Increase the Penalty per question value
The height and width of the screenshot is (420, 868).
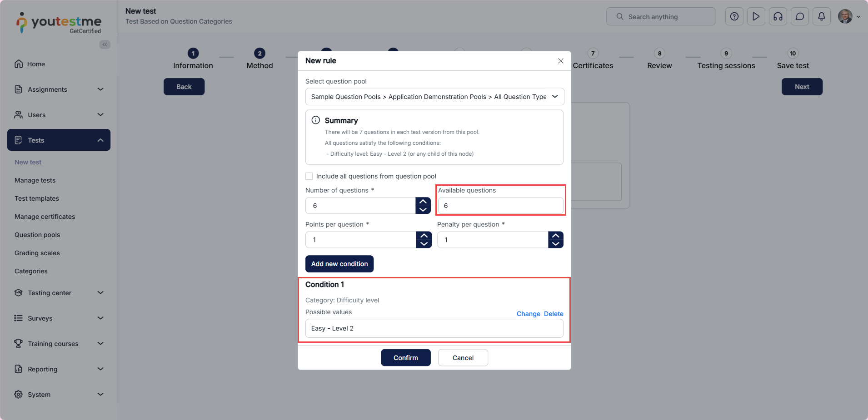(x=555, y=236)
